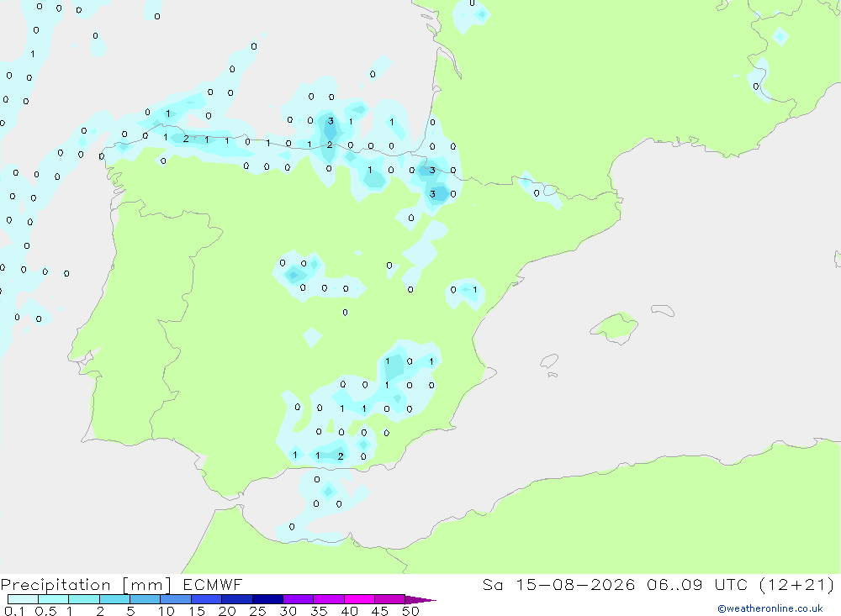The image size is (841, 616).
Task: Click the legend scale label 20
Action: [x=227, y=611]
